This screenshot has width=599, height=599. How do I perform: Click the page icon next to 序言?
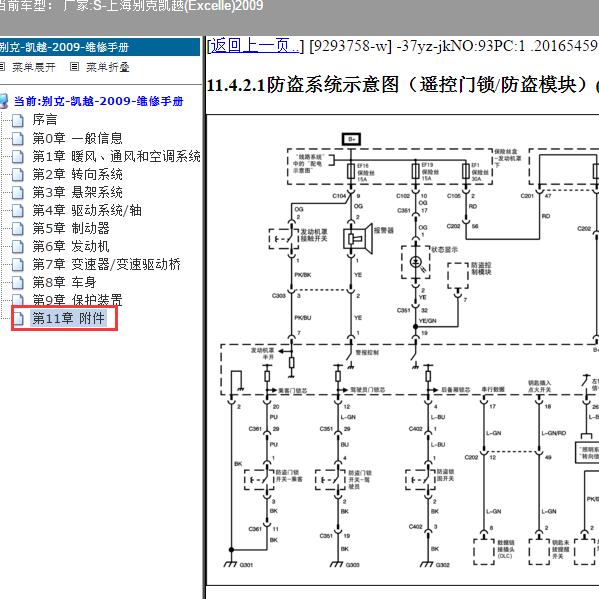18,121
